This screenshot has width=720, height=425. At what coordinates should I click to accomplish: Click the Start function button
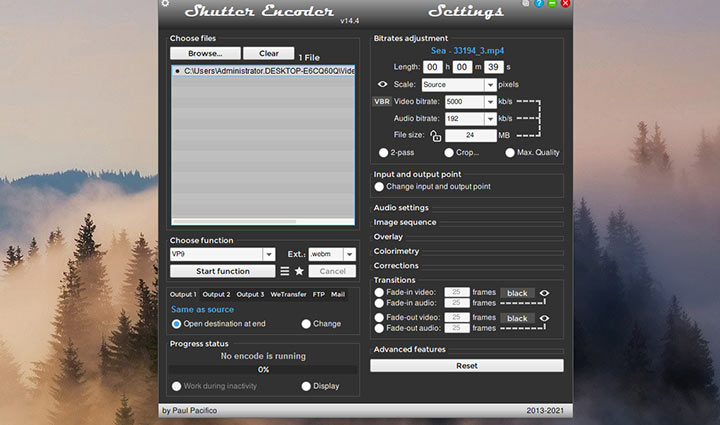coord(223,271)
